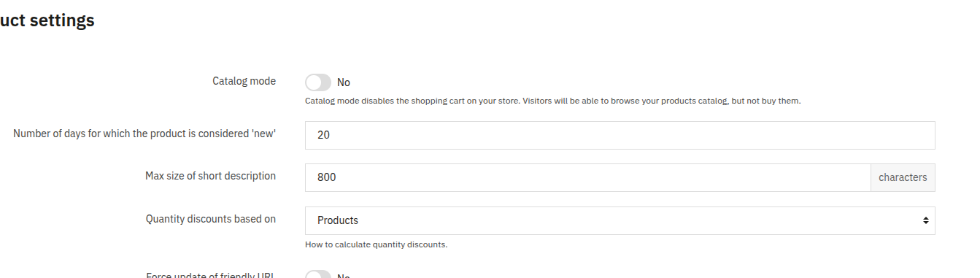980x278 pixels.
Task: Open the Quantity discounts based on dropdown
Action: [620, 220]
